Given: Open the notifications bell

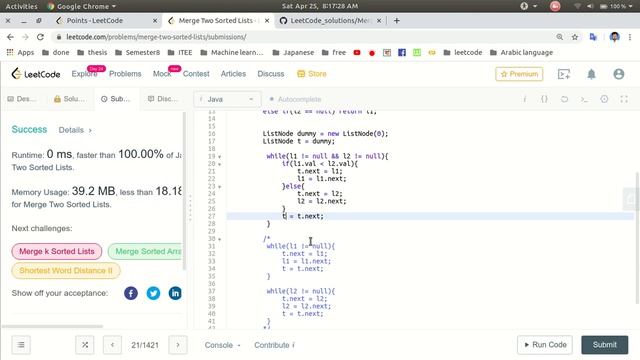Looking at the screenshot, I should click(591, 74).
